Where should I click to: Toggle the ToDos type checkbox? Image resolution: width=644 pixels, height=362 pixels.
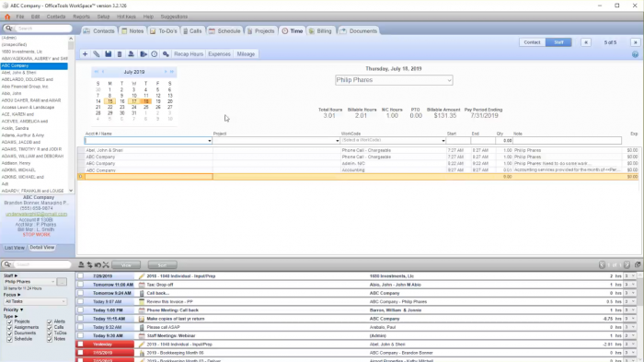click(50, 333)
